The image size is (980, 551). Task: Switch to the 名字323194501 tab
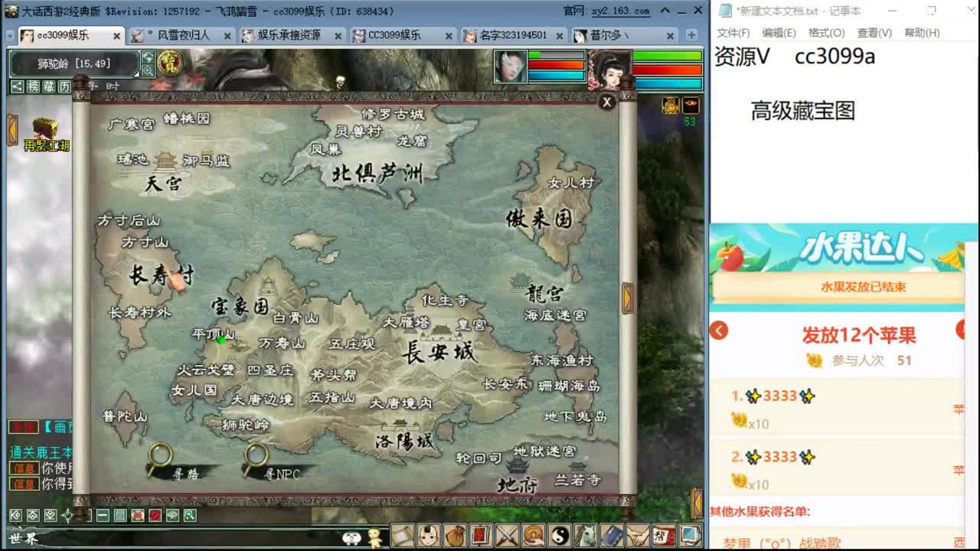tap(514, 35)
